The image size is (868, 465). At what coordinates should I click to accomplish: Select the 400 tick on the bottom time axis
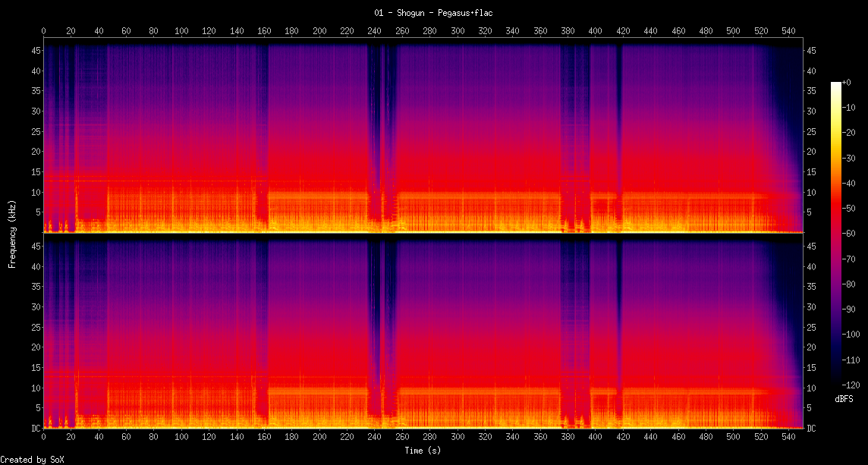tap(595, 438)
